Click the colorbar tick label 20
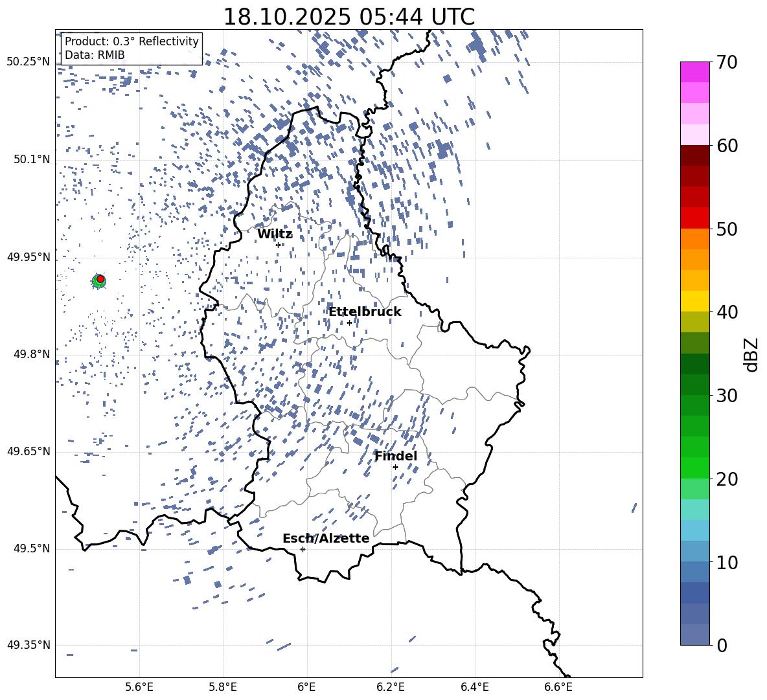Viewport: 767px width, 700px height. [x=727, y=479]
